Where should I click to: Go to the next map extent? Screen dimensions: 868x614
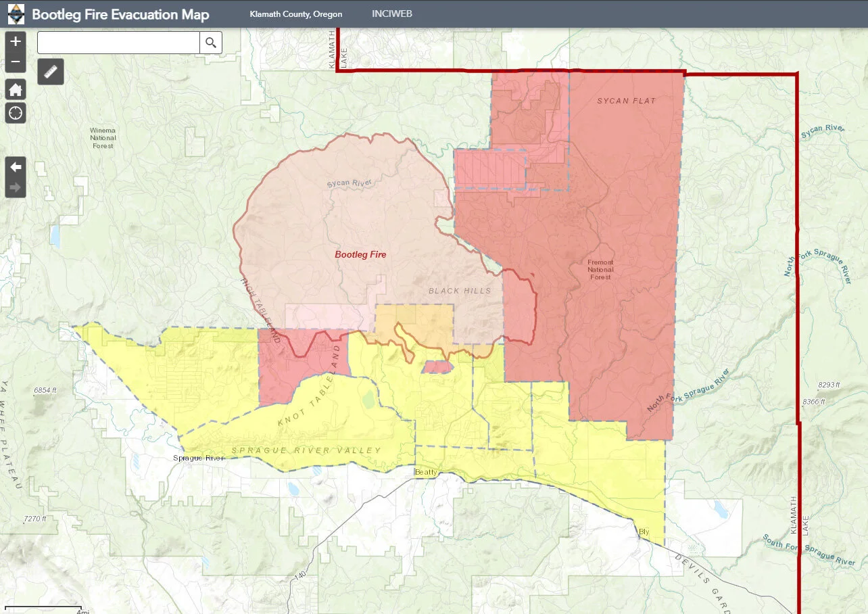[x=16, y=187]
